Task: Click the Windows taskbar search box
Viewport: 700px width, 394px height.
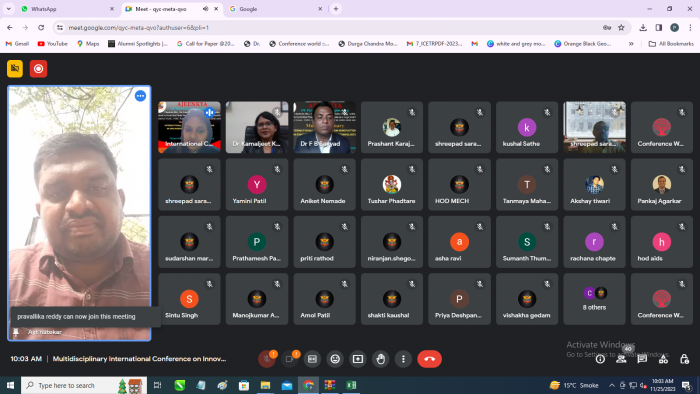Action: (83, 385)
